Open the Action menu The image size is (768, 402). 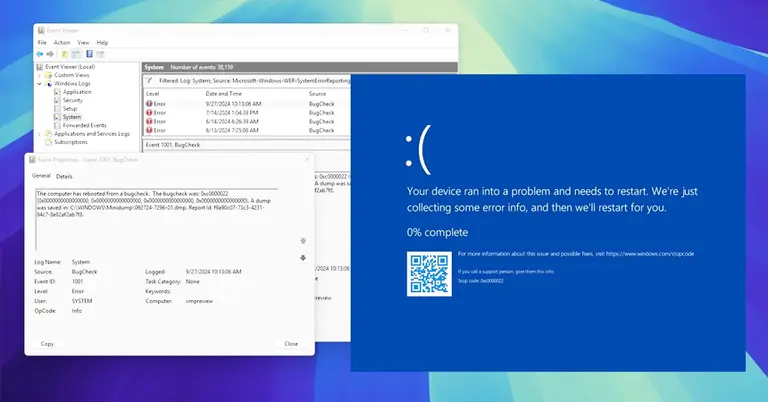[x=62, y=43]
